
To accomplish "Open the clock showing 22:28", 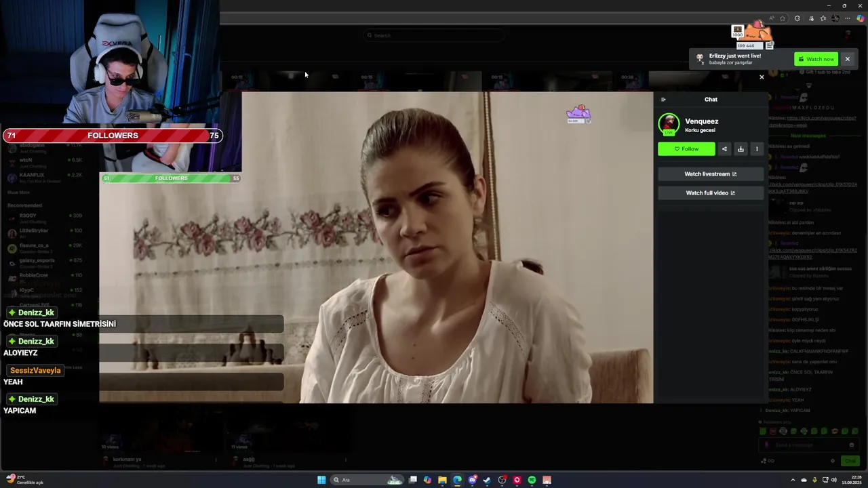I will (x=851, y=480).
